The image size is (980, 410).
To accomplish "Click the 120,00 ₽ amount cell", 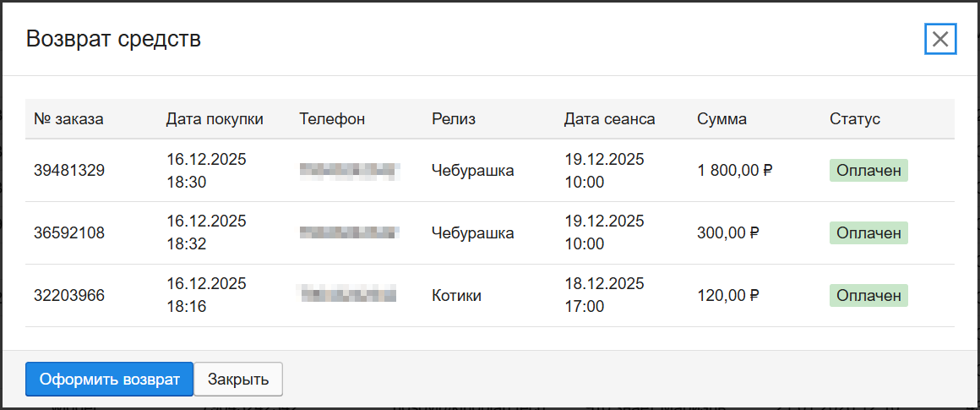I will click(728, 296).
